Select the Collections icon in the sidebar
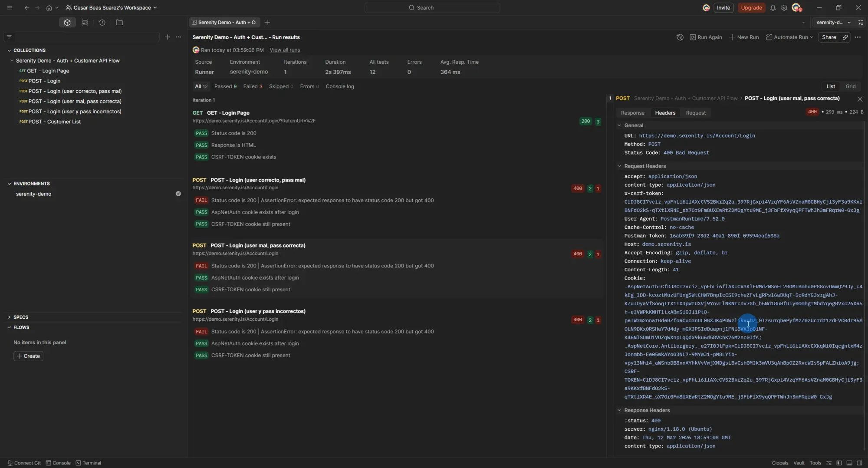The height and width of the screenshot is (468, 868). tap(67, 22)
